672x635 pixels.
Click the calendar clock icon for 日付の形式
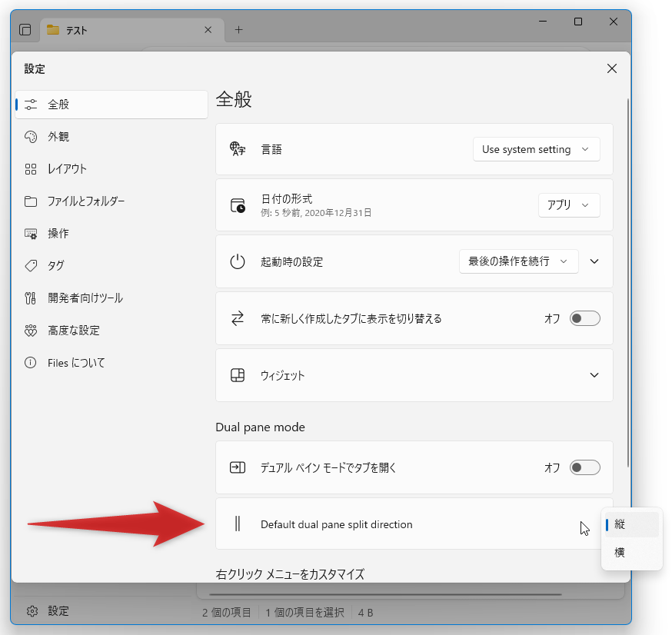coord(238,205)
